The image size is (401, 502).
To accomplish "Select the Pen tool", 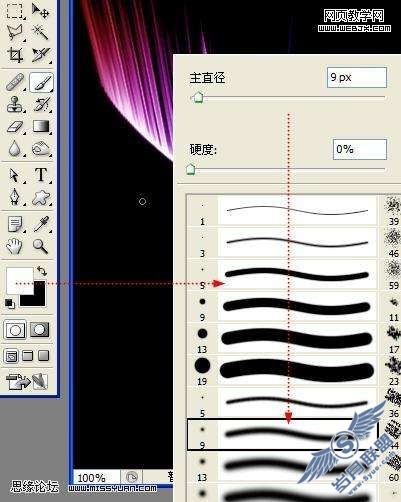I will pos(15,197).
